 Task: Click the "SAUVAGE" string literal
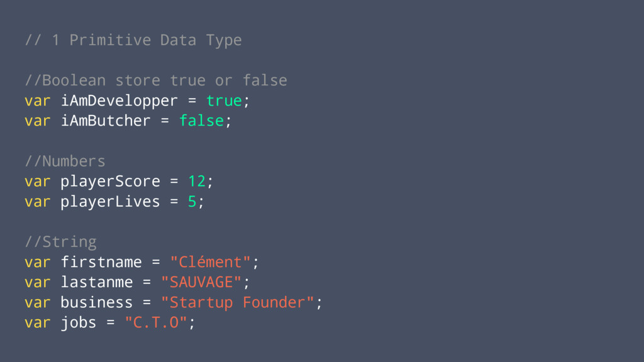[201, 282]
